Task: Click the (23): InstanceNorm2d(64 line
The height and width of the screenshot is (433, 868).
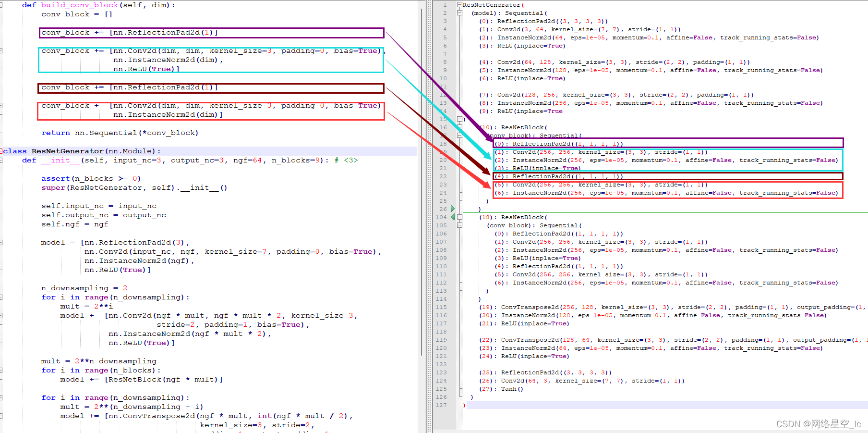Action: click(651, 348)
